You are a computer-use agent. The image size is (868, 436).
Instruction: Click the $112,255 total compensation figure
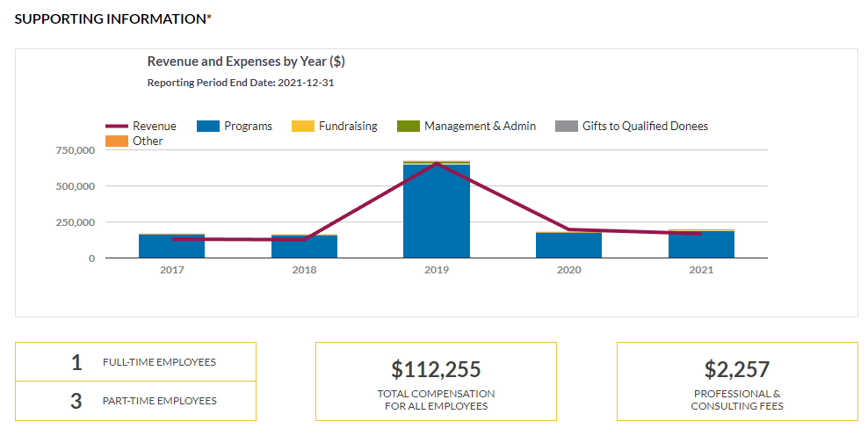pyautogui.click(x=436, y=369)
